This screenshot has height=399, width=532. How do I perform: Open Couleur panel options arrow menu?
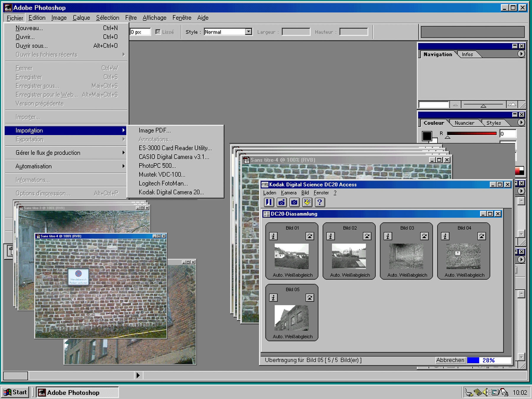521,123
